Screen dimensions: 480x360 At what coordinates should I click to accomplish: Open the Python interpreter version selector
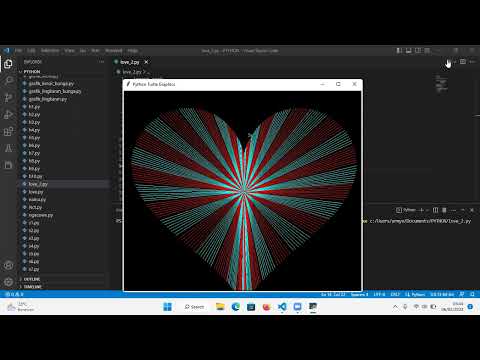(442, 294)
